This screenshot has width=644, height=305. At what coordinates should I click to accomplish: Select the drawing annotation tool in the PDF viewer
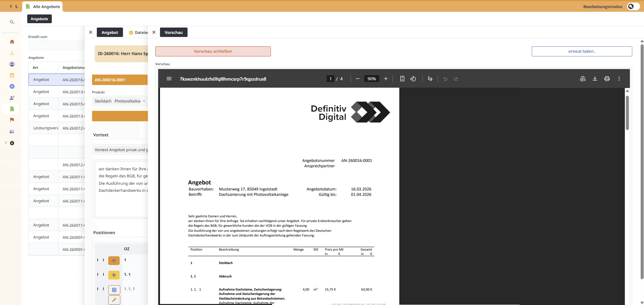point(430,79)
